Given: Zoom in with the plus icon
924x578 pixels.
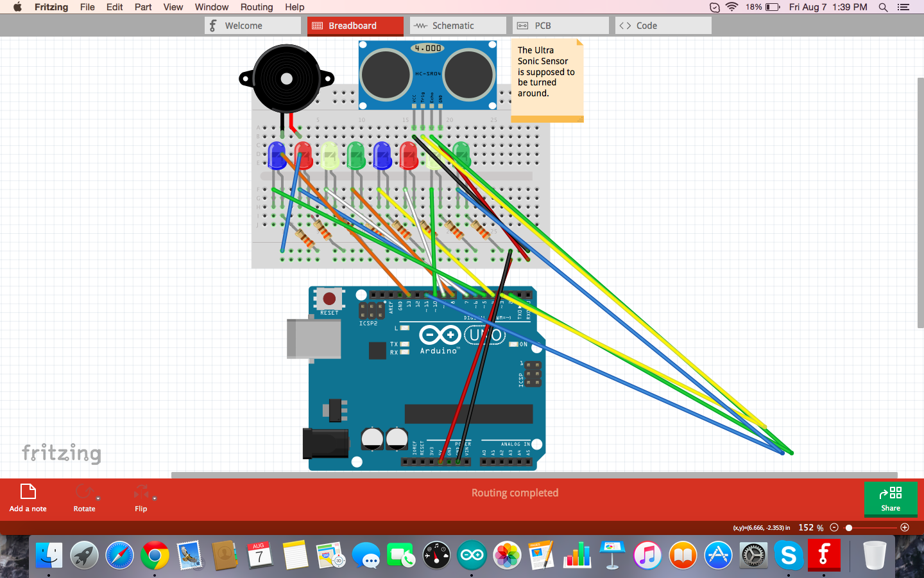Looking at the screenshot, I should [905, 527].
